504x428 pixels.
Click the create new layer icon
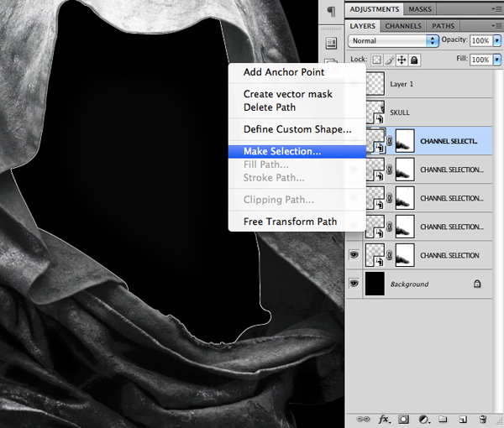point(463,418)
